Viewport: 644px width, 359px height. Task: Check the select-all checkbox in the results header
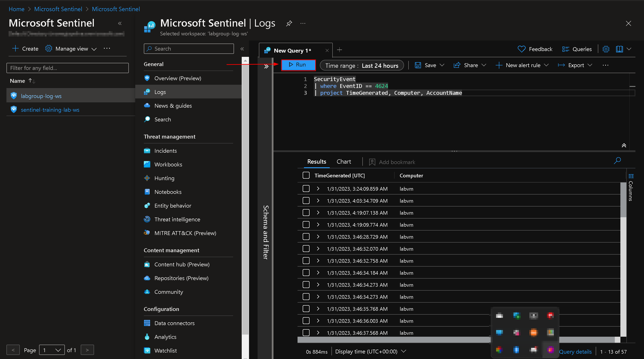[x=306, y=175]
